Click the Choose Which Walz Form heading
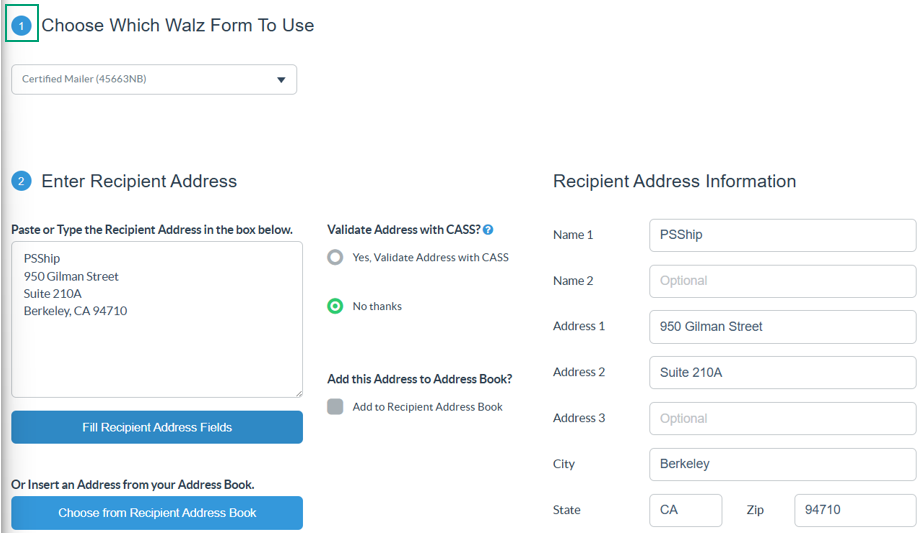 (x=178, y=25)
